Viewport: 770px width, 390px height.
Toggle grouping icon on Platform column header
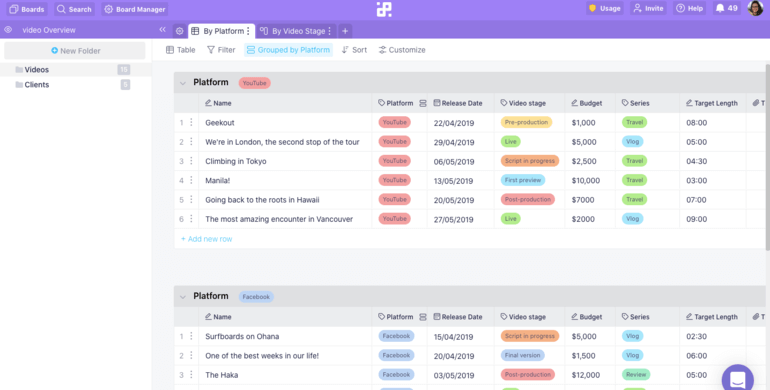tap(423, 103)
